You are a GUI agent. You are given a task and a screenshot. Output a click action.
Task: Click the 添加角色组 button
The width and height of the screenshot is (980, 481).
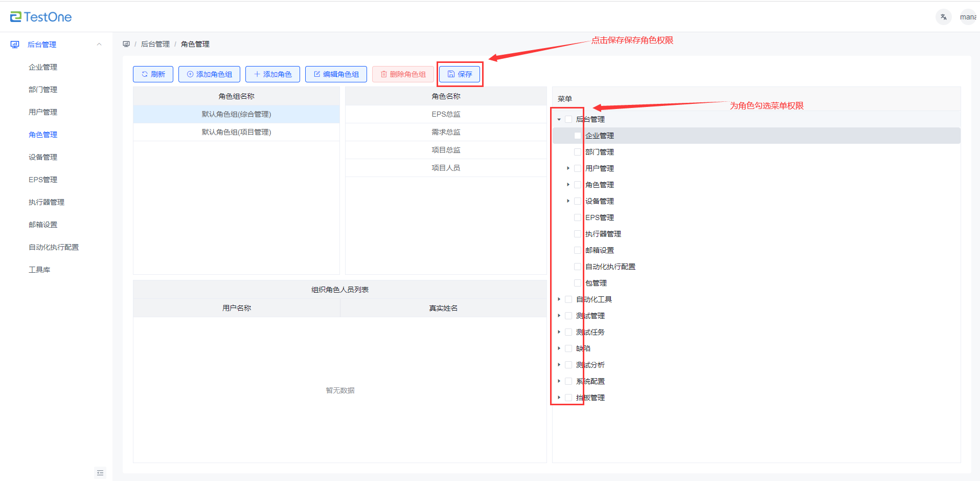point(209,74)
